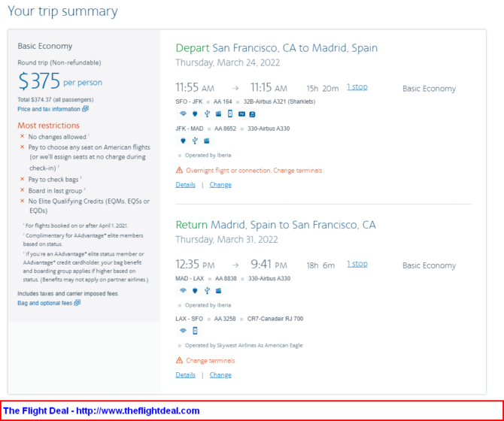Open The Flight Deal website link

[x=138, y=410]
